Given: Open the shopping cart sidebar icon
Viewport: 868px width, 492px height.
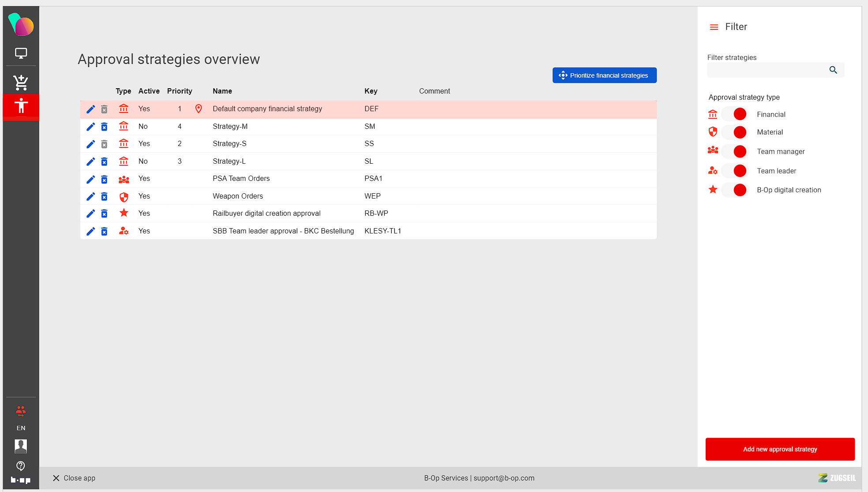Looking at the screenshot, I should [x=21, y=82].
